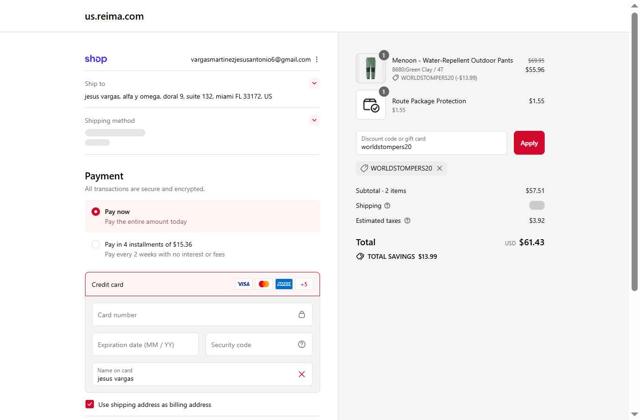Click the Credit card header row
Viewport: 640px width, 420px height.
[202, 284]
